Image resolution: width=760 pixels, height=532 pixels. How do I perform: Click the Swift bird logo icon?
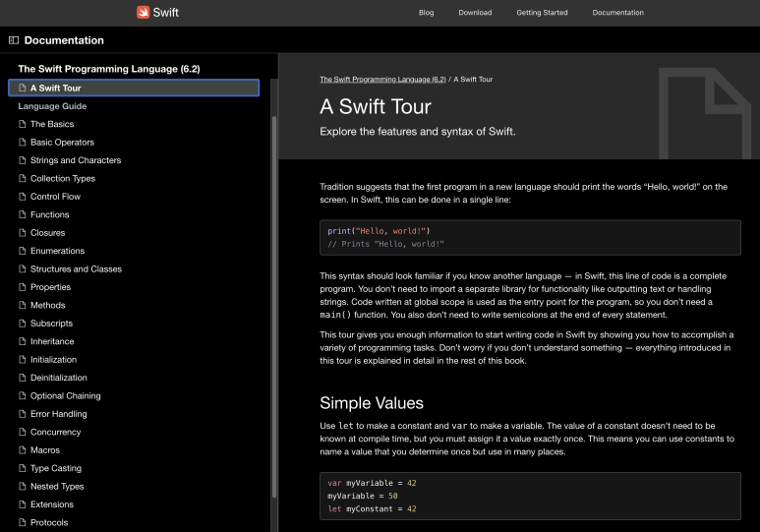point(143,12)
